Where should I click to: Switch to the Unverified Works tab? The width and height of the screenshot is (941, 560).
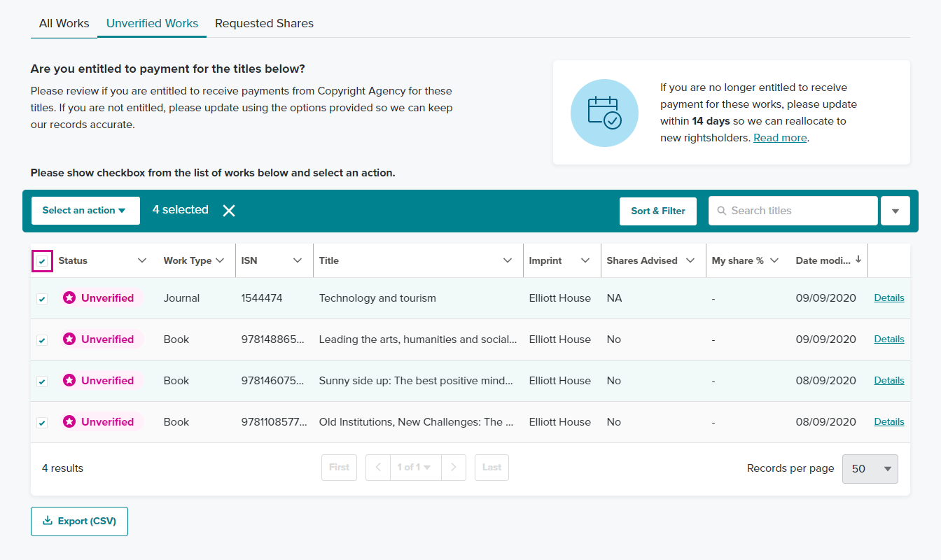(x=152, y=23)
